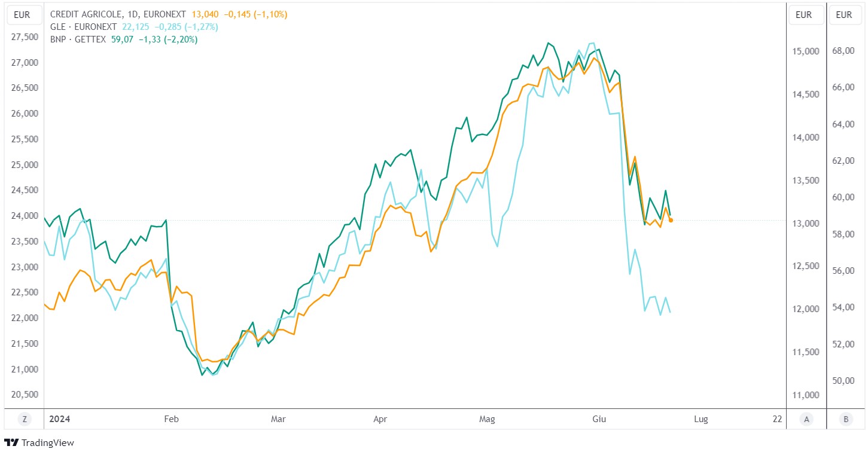This screenshot has width=868, height=452.
Task: Click the 68,00 label on scale B
Action: click(x=844, y=51)
